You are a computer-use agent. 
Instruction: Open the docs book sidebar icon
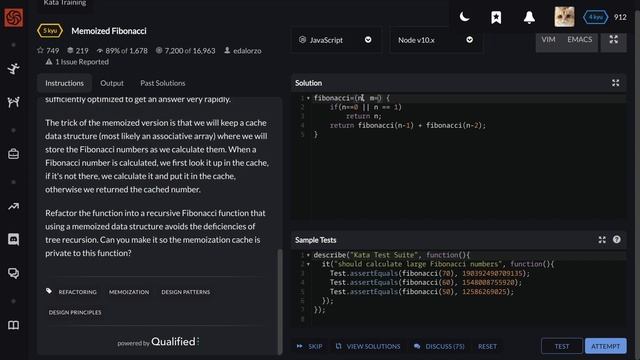pyautogui.click(x=13, y=325)
